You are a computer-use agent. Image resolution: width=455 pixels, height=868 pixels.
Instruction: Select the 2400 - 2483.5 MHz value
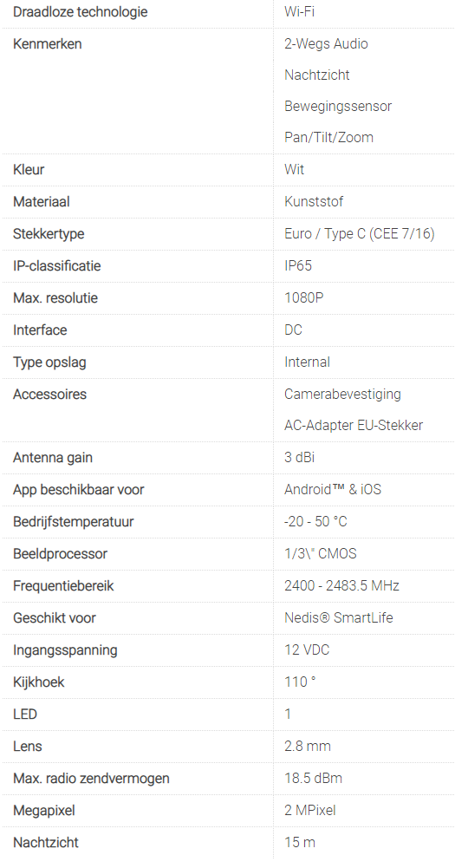click(x=341, y=585)
